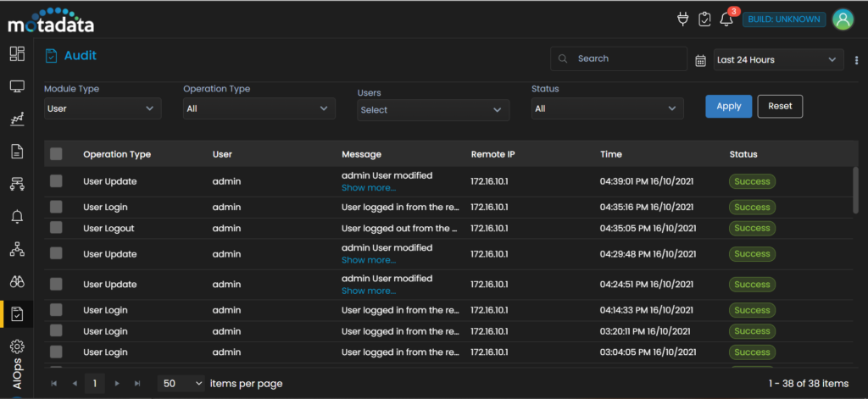Click the Reset button
Image resolution: width=868 pixels, height=399 pixels.
click(779, 106)
